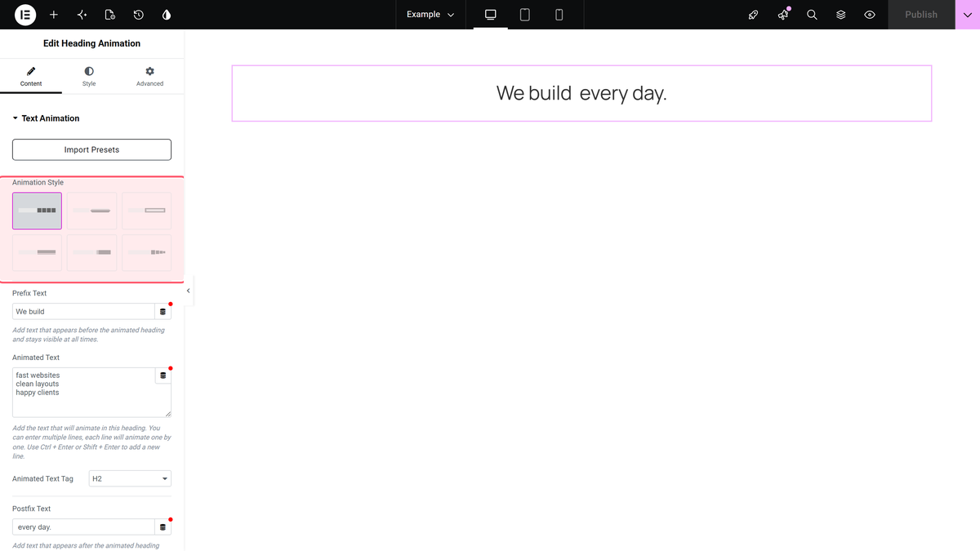Switch to the Advanced tab

click(149, 77)
